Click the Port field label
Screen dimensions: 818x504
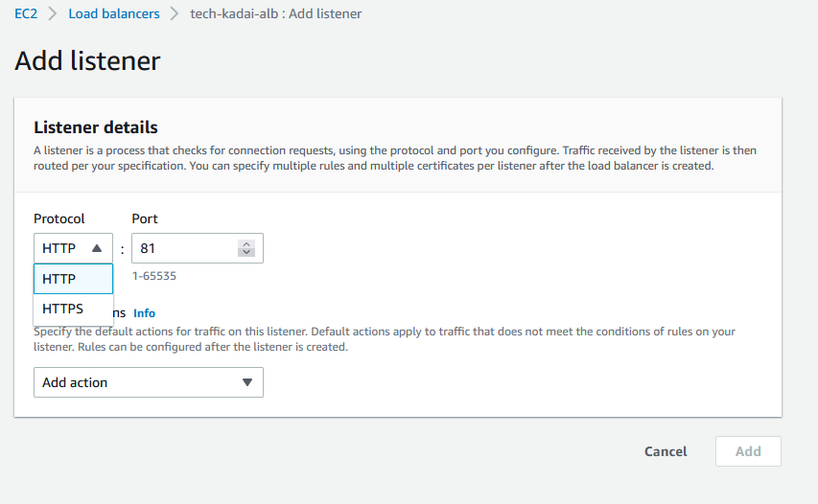tap(145, 218)
